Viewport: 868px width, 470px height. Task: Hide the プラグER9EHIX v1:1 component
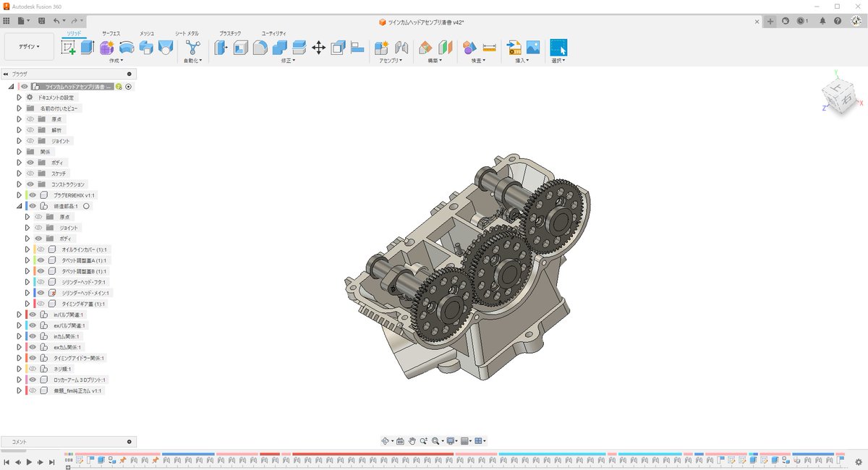[33, 195]
